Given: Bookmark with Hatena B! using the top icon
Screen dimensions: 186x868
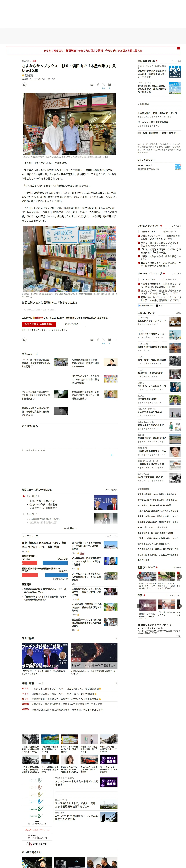Looking at the screenshot, I should pos(109,85).
